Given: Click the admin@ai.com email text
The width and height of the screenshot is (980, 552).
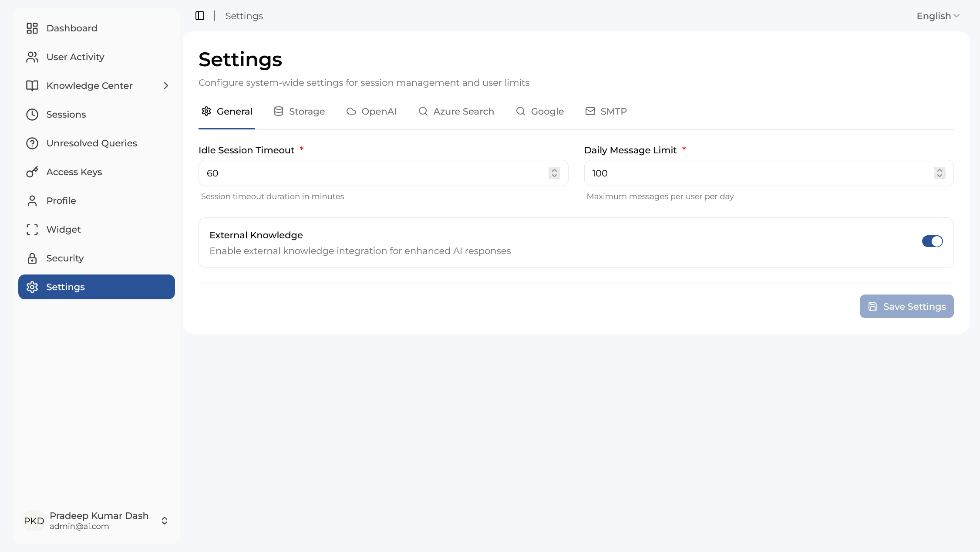Looking at the screenshot, I should [x=79, y=526].
